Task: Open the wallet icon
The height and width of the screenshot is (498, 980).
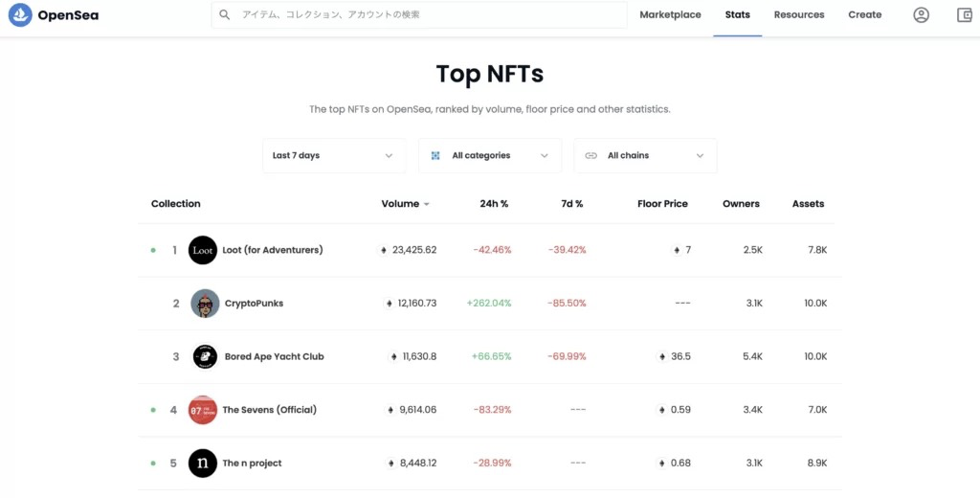Action: 965,15
